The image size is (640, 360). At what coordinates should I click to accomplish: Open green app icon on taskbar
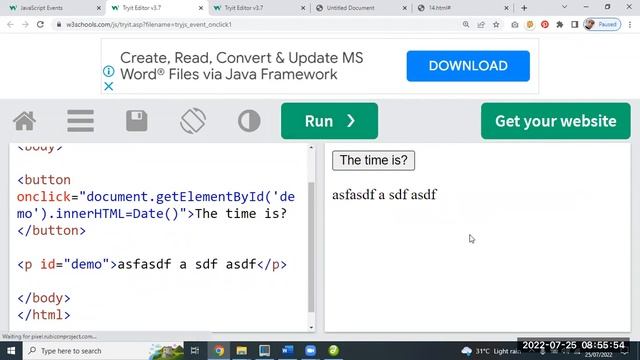[x=333, y=351]
